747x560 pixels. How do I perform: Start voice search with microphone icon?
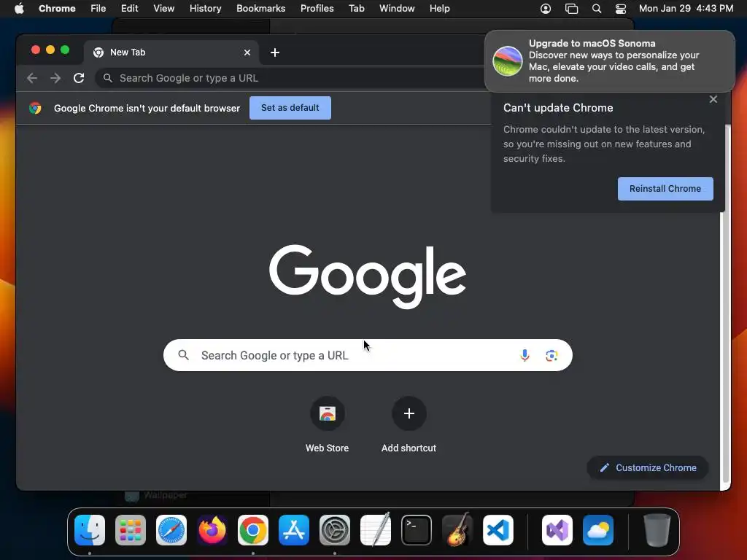pos(525,355)
